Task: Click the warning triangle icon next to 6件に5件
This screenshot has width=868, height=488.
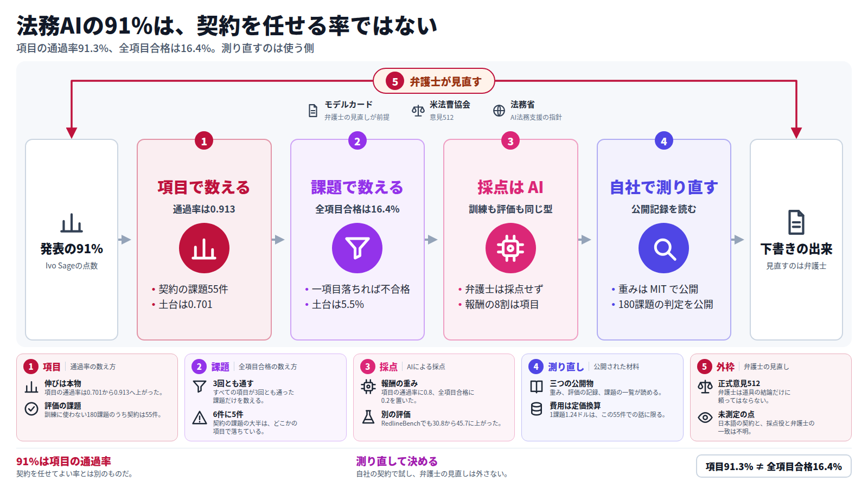Action: pos(200,418)
